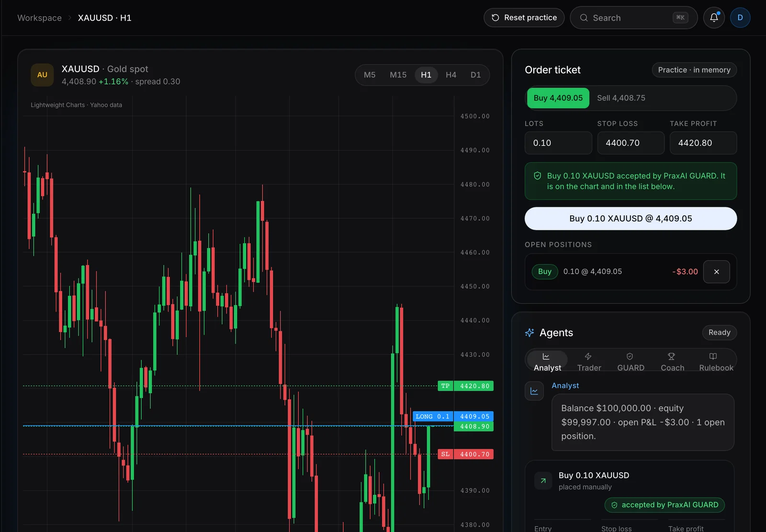Click the Reset practice button

click(x=524, y=18)
